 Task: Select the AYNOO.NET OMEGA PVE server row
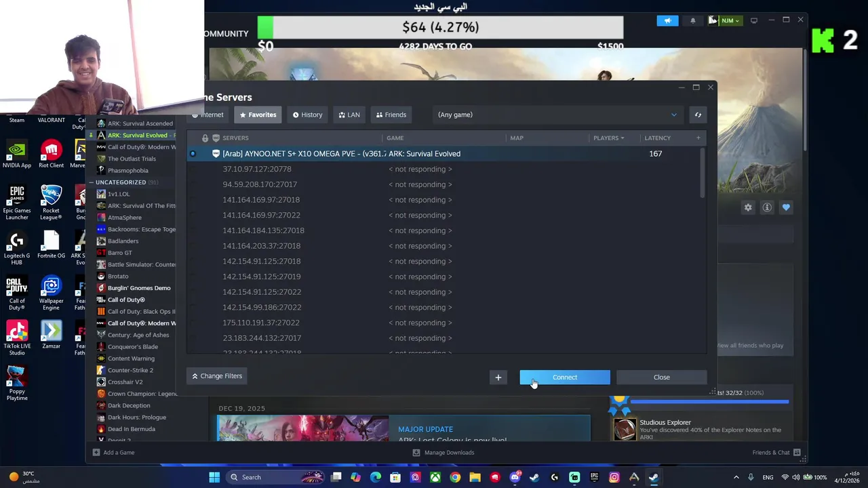[x=444, y=154]
